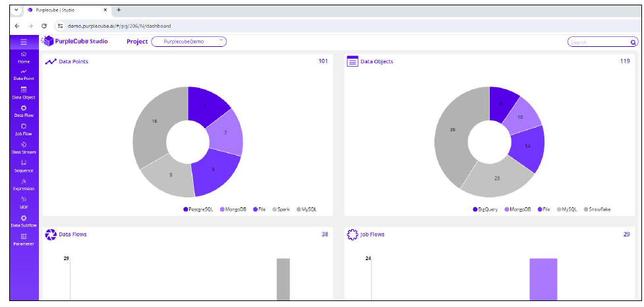Click the PurpleCube Studio logo

(74, 41)
